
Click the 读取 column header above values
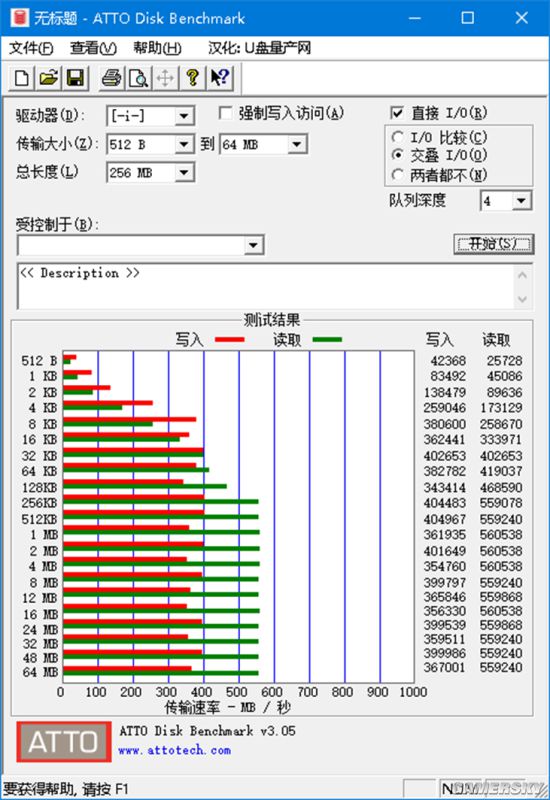[496, 340]
